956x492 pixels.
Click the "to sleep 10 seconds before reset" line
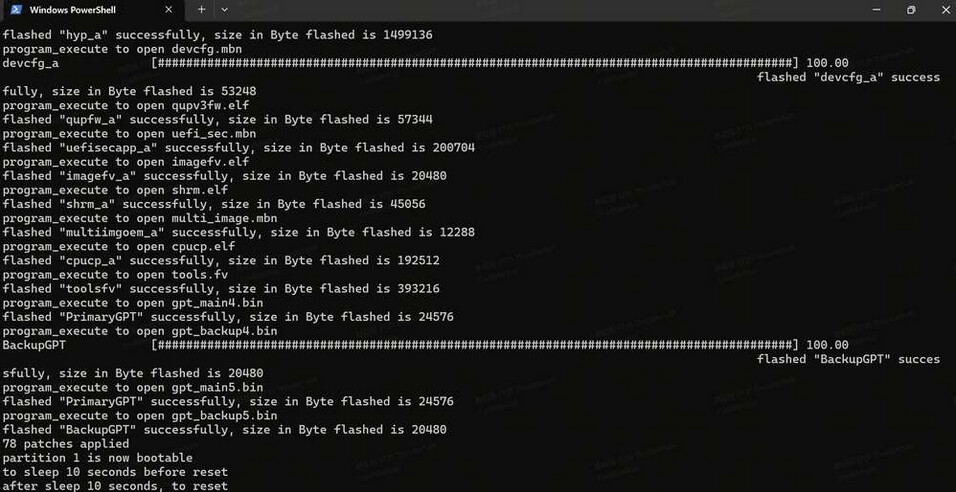[115, 471]
